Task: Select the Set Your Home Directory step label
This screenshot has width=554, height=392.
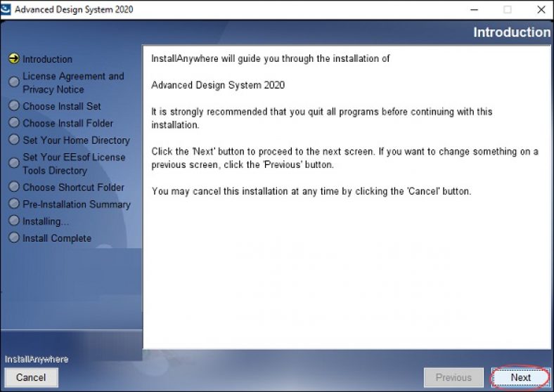Action: pyautogui.click(x=77, y=141)
